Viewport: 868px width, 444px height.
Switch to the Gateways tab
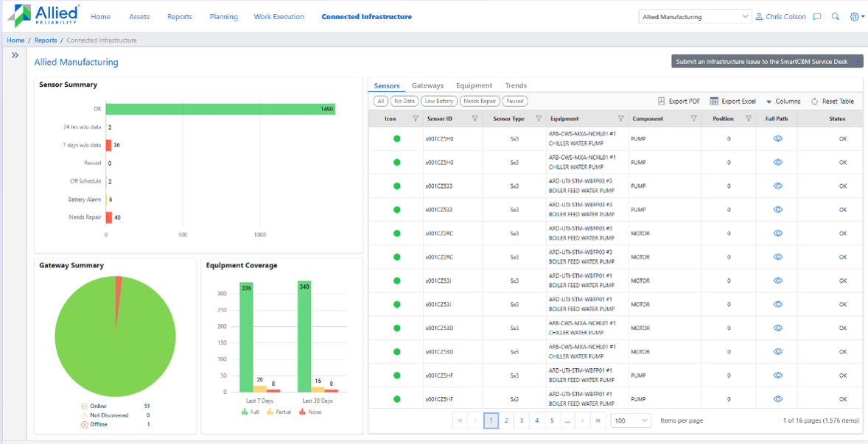tap(427, 85)
